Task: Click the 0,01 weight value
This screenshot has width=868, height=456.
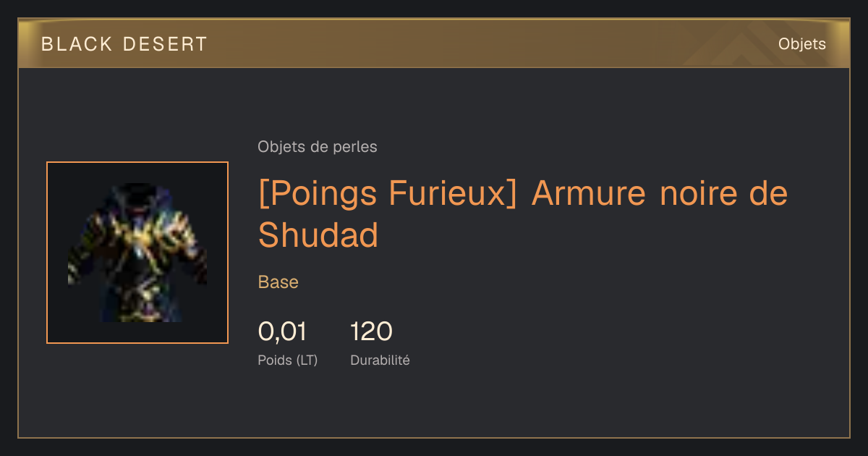Action: click(x=282, y=332)
